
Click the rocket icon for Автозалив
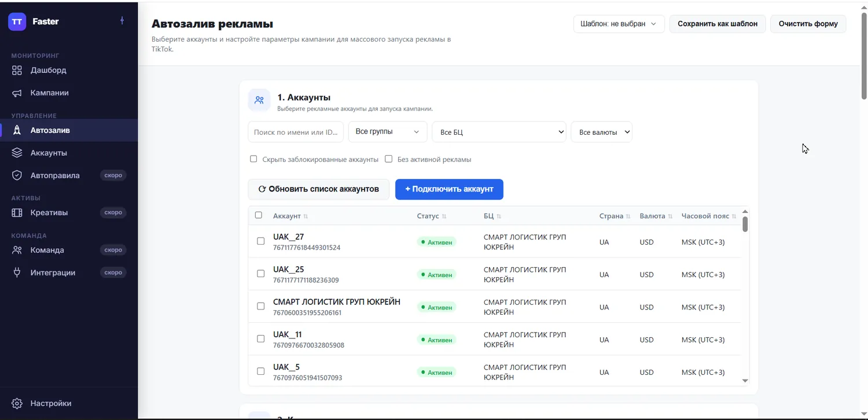pos(17,130)
